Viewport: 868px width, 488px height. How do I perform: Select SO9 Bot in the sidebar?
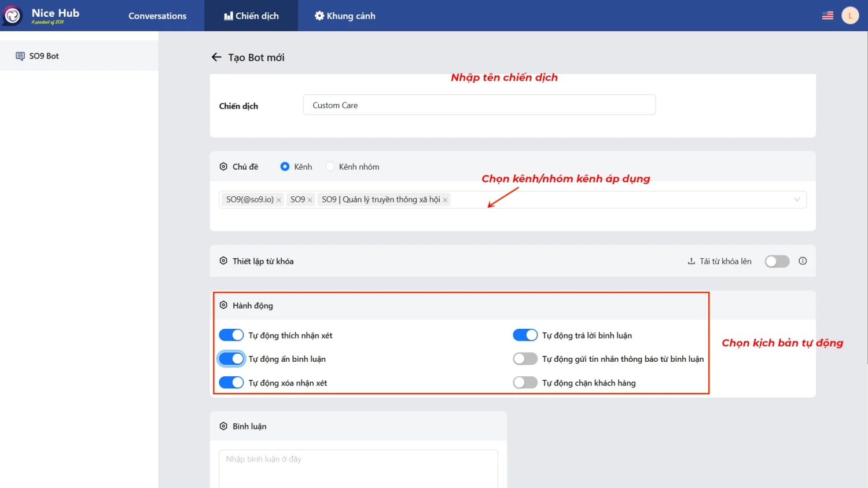79,56
